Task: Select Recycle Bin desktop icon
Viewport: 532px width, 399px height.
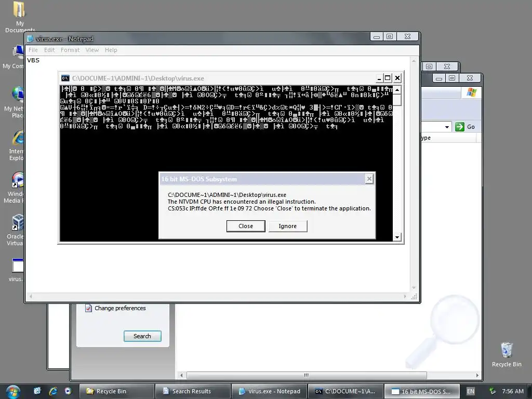Action: (x=507, y=354)
